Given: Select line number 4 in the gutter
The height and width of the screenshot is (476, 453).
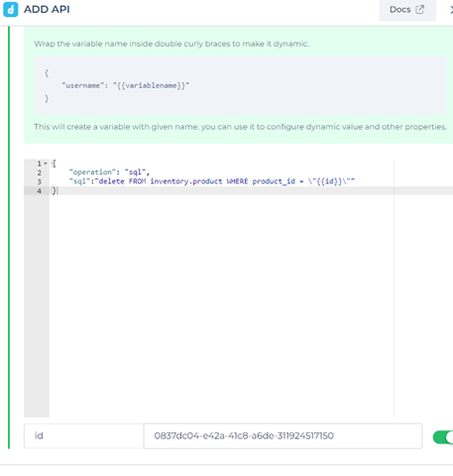Looking at the screenshot, I should 40,191.
